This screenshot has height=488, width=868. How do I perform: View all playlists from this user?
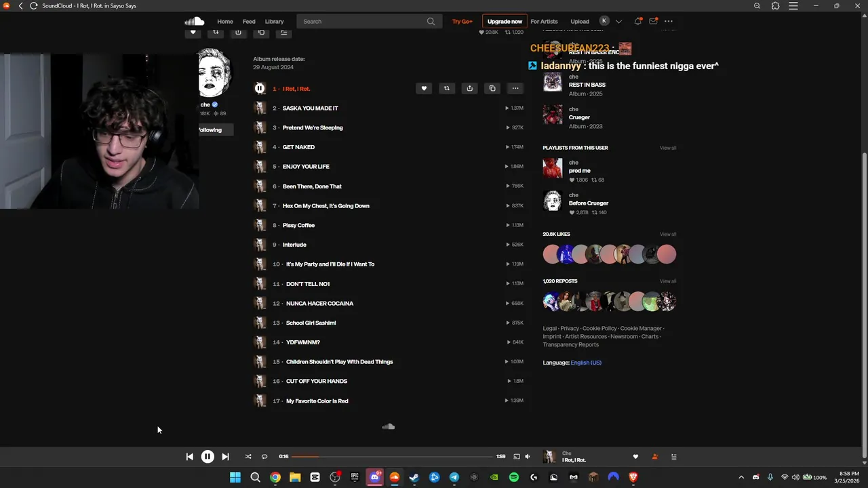[668, 148]
